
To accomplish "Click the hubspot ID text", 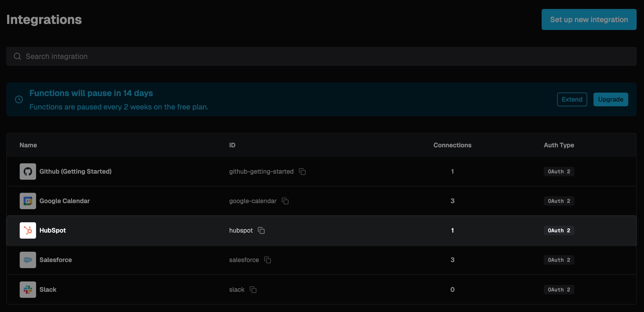I will point(241,230).
